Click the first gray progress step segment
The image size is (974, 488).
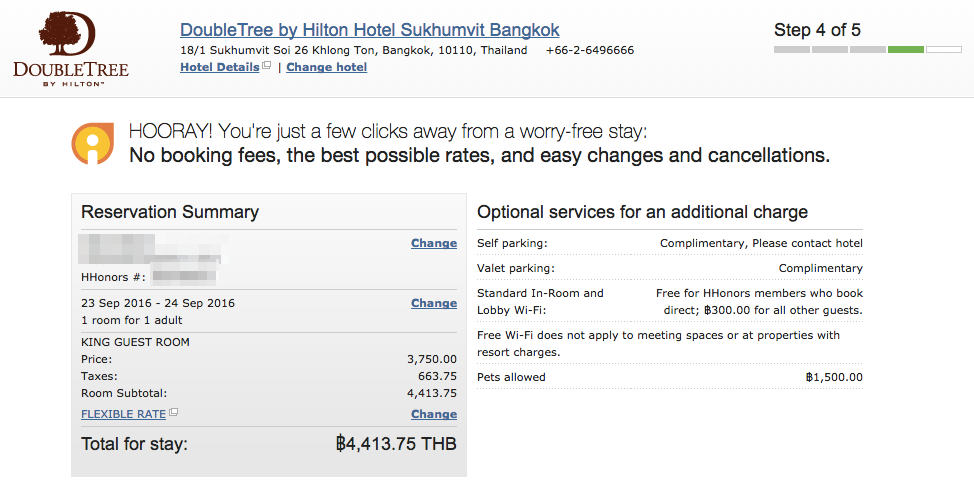tap(792, 50)
